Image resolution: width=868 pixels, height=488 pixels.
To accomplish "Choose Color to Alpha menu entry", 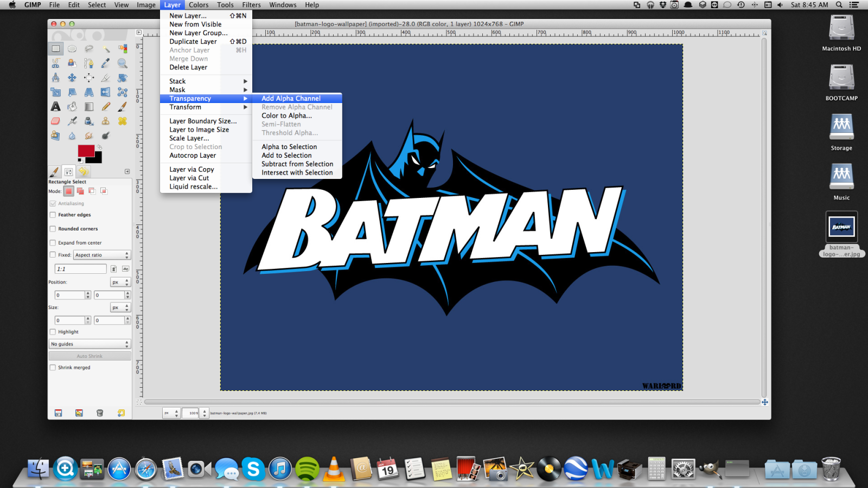I will click(286, 115).
